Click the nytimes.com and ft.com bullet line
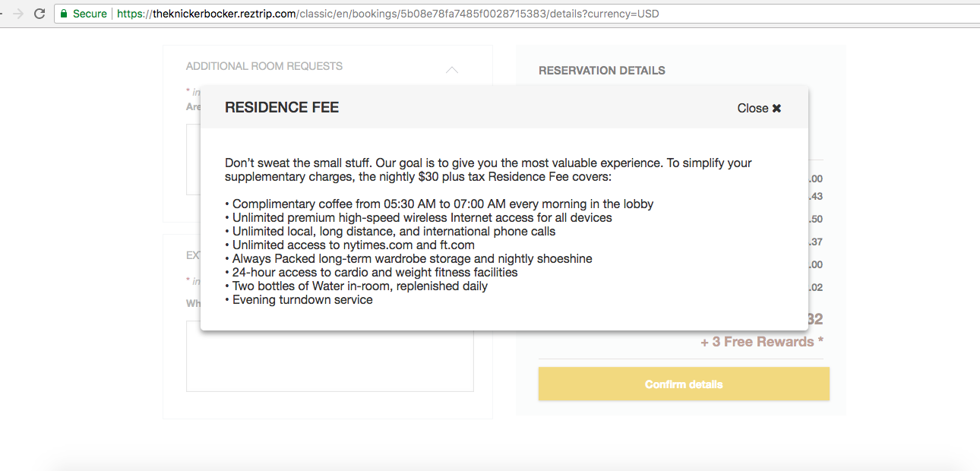Image resolution: width=980 pixels, height=471 pixels. (350, 245)
